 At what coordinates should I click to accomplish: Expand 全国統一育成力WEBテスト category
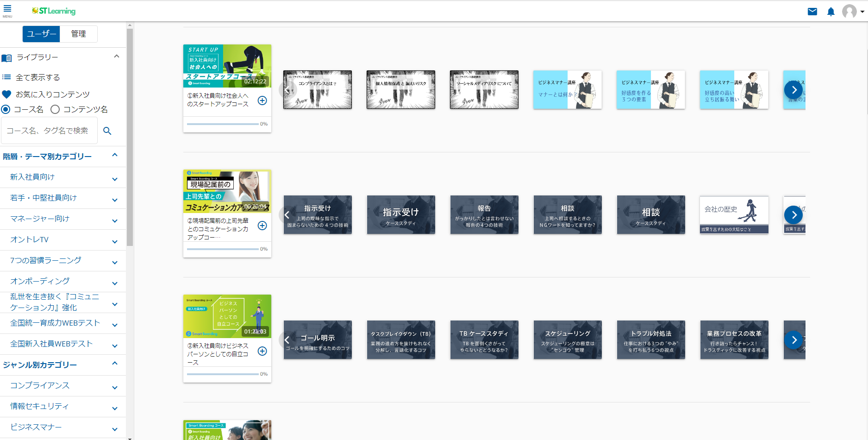(x=115, y=325)
